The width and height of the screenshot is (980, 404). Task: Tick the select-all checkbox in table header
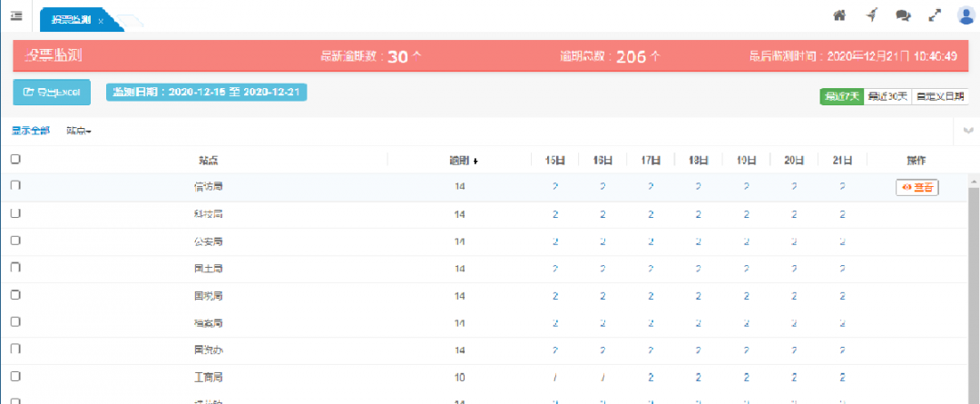(15, 159)
